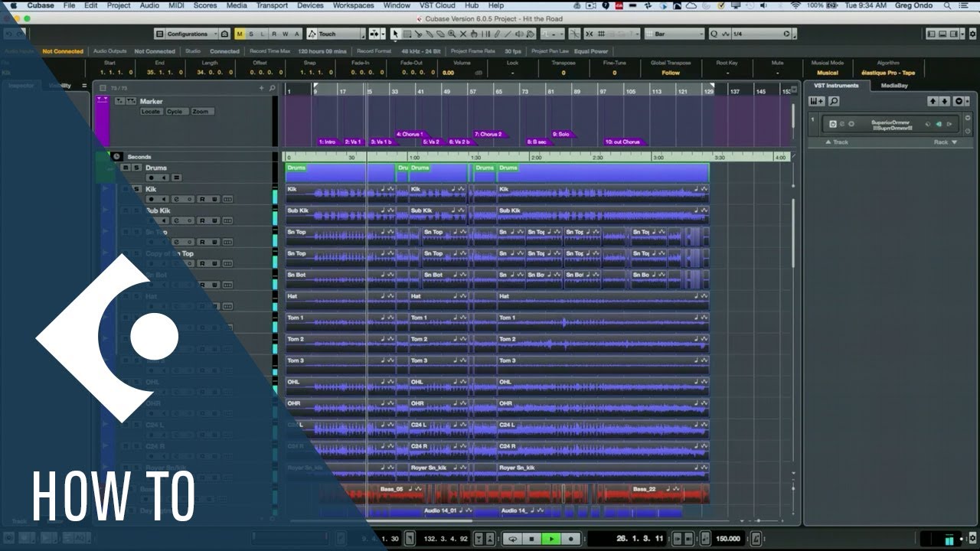Select the Object Selection arrow tool
The image size is (980, 551).
tap(395, 34)
